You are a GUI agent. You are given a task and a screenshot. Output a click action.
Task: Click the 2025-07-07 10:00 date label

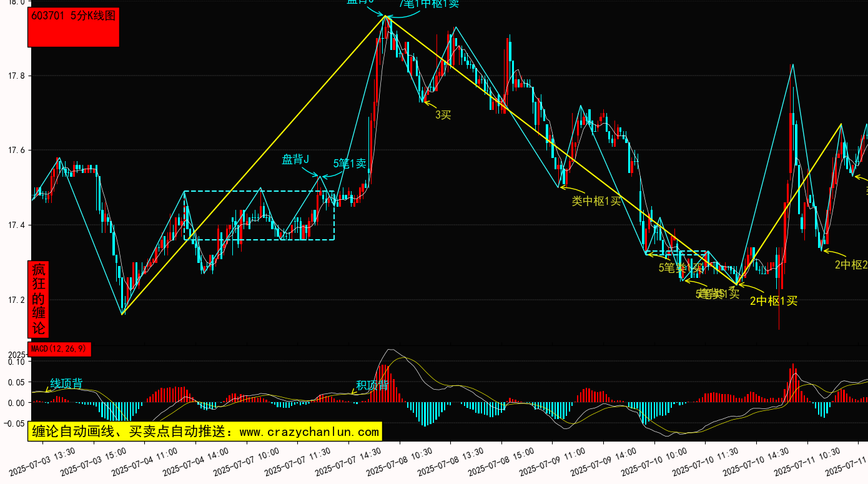point(245,461)
